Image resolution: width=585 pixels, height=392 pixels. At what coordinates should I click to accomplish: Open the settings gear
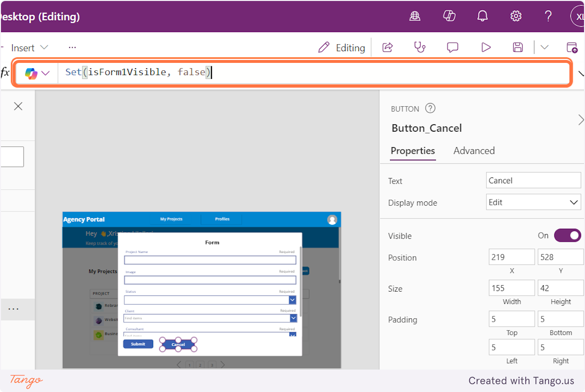click(x=516, y=17)
